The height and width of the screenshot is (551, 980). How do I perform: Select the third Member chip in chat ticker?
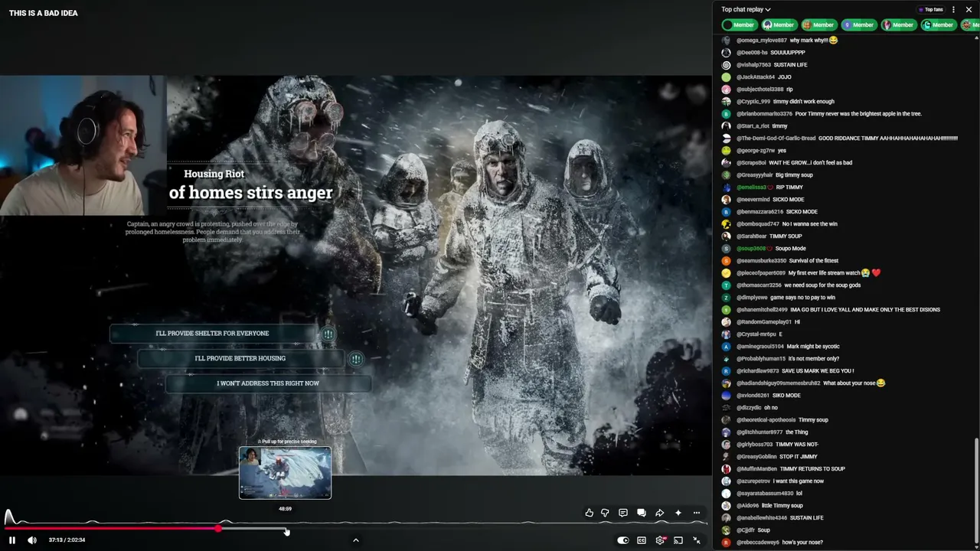(x=818, y=24)
